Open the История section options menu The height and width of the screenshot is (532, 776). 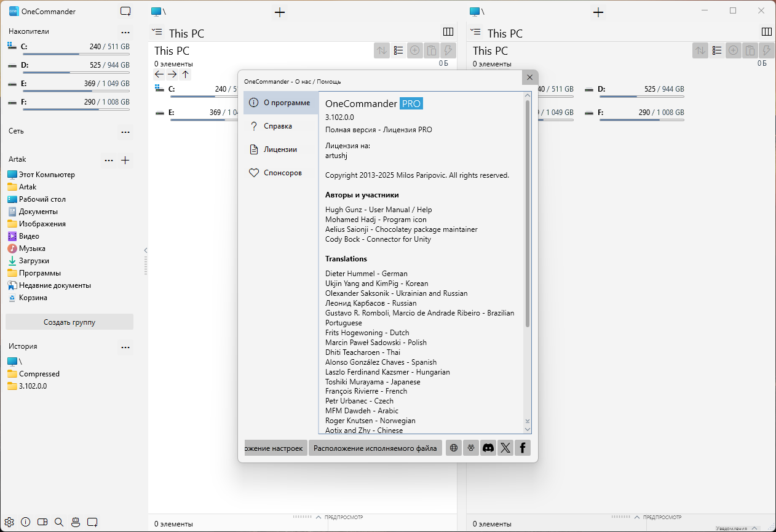tap(125, 347)
